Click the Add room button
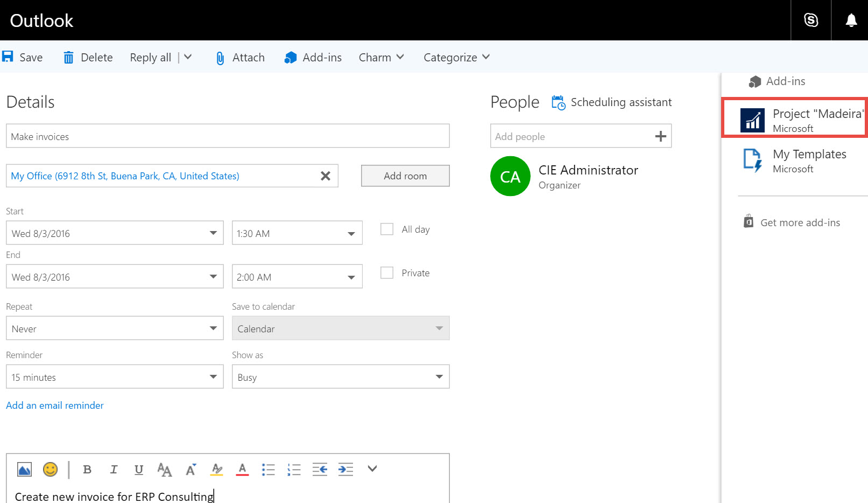This screenshot has width=868, height=503. [x=405, y=176]
